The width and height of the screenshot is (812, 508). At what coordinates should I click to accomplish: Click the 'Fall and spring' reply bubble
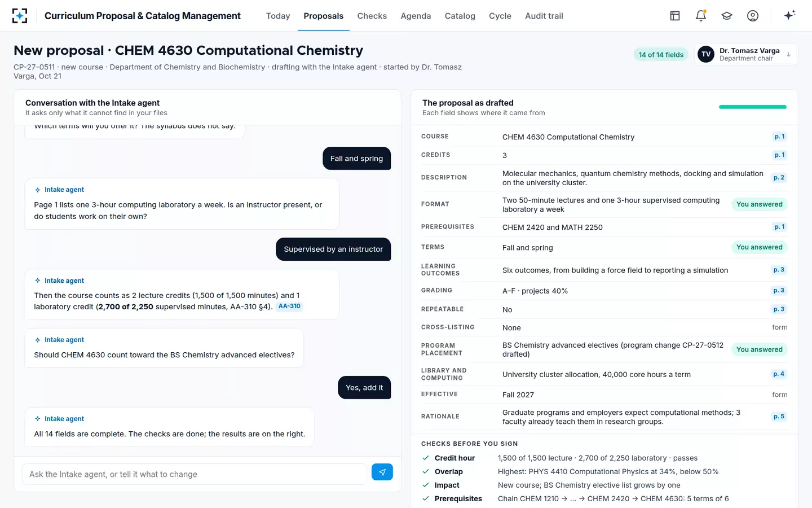(x=356, y=159)
